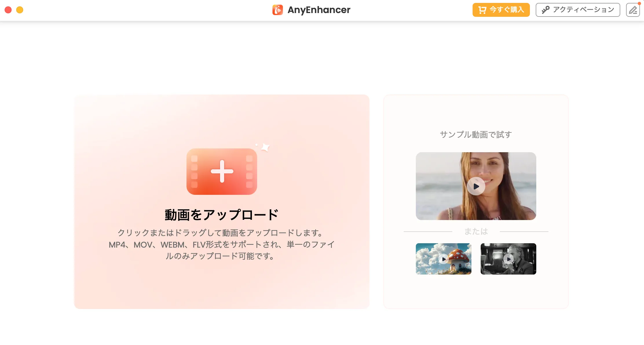Open the feedback pencil icon at top right
The height and width of the screenshot is (345, 644).
[633, 10]
